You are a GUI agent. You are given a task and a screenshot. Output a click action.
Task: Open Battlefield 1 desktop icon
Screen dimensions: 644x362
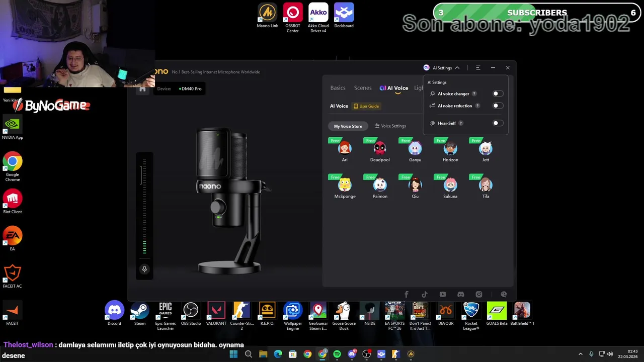522,314
